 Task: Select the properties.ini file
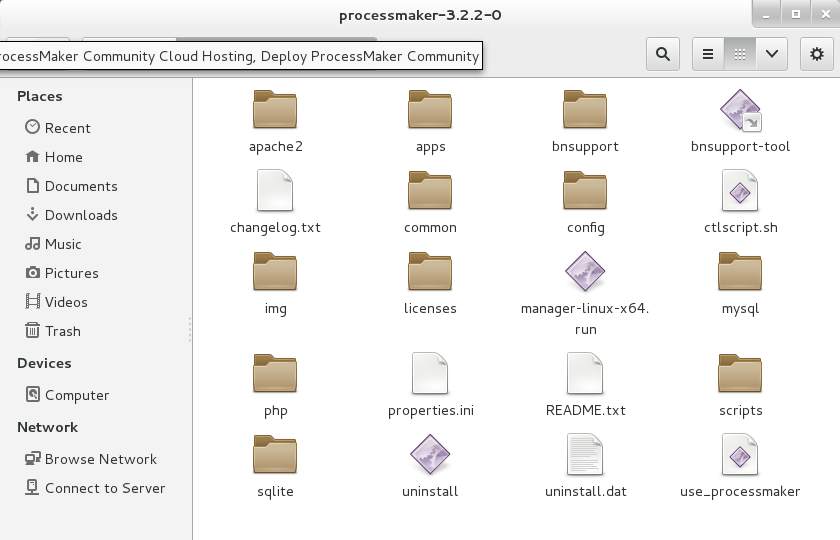430,374
